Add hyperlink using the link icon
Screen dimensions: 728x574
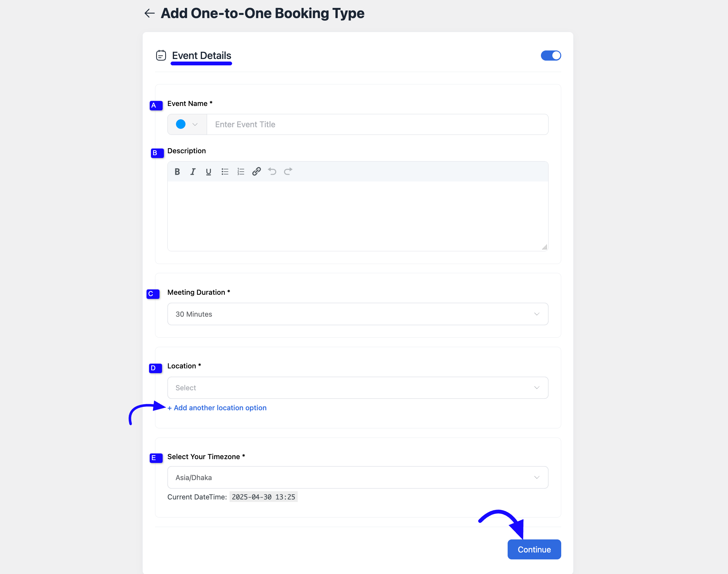point(257,171)
